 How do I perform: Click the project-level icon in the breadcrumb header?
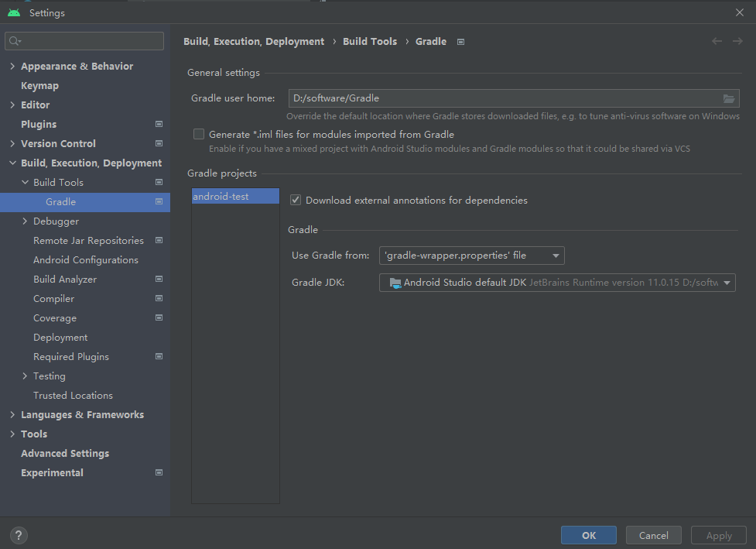(460, 42)
